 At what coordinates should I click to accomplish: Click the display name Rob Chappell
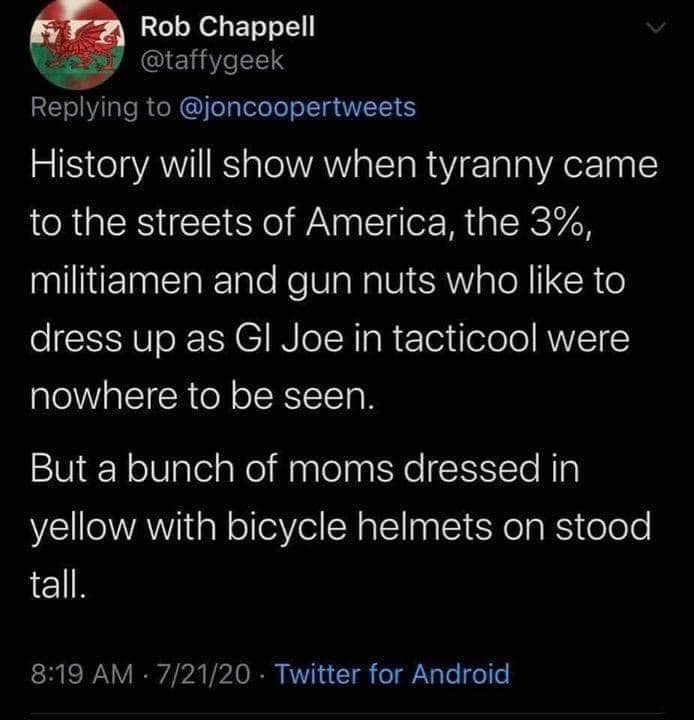point(227,27)
